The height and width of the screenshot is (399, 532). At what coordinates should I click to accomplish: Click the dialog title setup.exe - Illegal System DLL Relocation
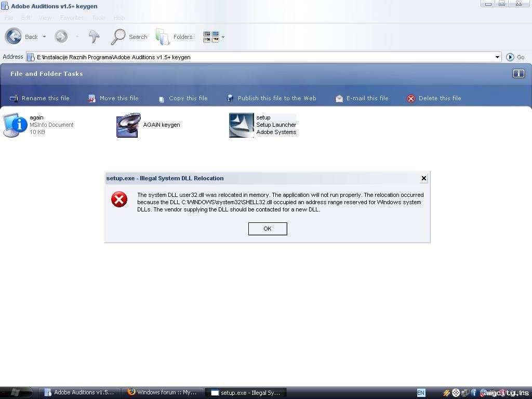(x=165, y=179)
